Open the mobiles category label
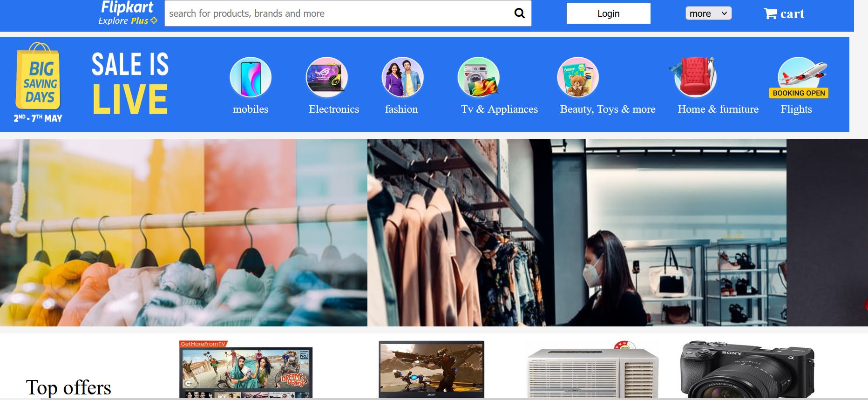The image size is (868, 400). [x=251, y=109]
